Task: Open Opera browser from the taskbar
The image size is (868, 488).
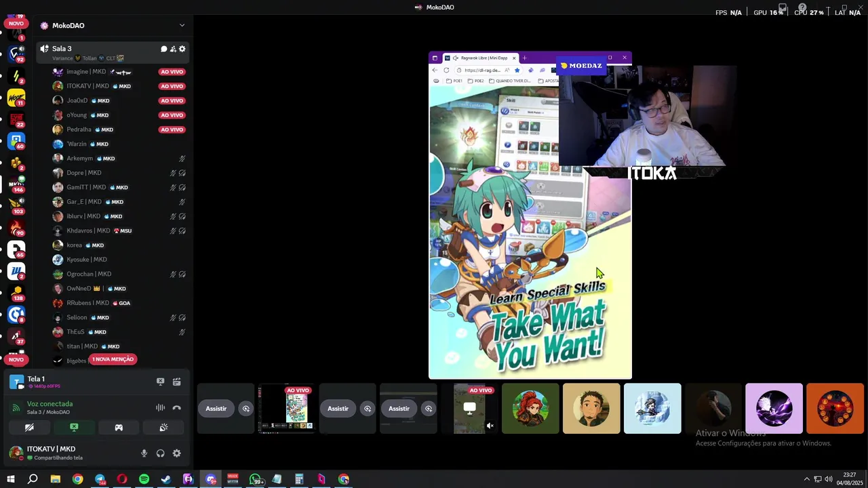Action: coord(122,479)
